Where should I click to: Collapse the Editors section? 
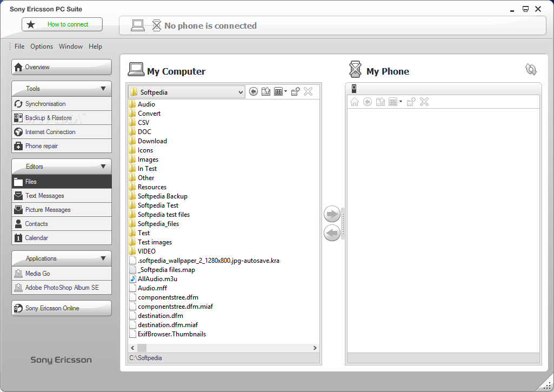coord(62,167)
